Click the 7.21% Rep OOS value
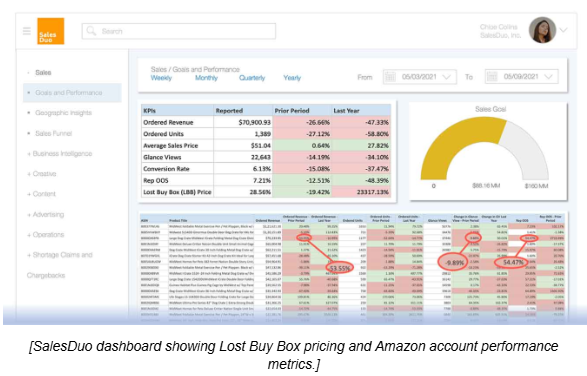 pos(262,181)
